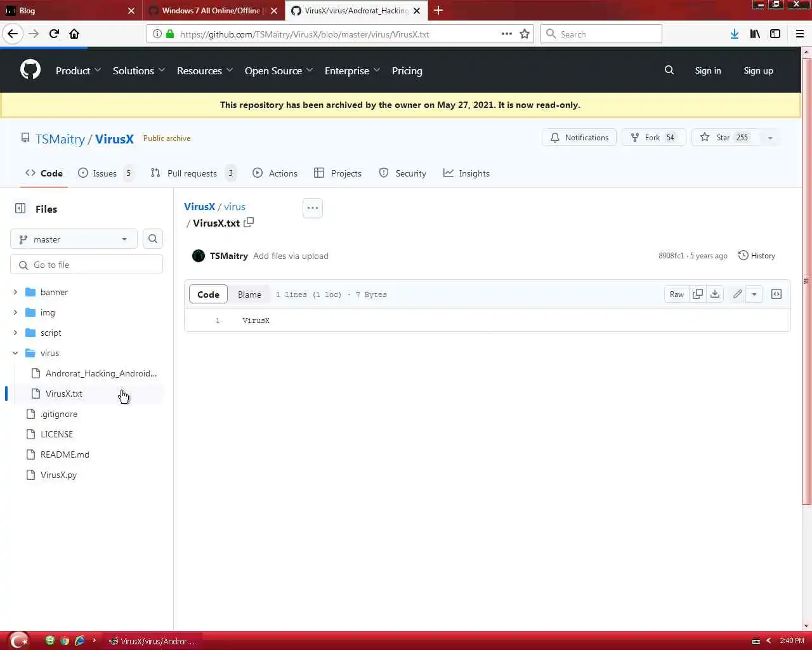
Task: Switch to Blame view
Action: 249,295
